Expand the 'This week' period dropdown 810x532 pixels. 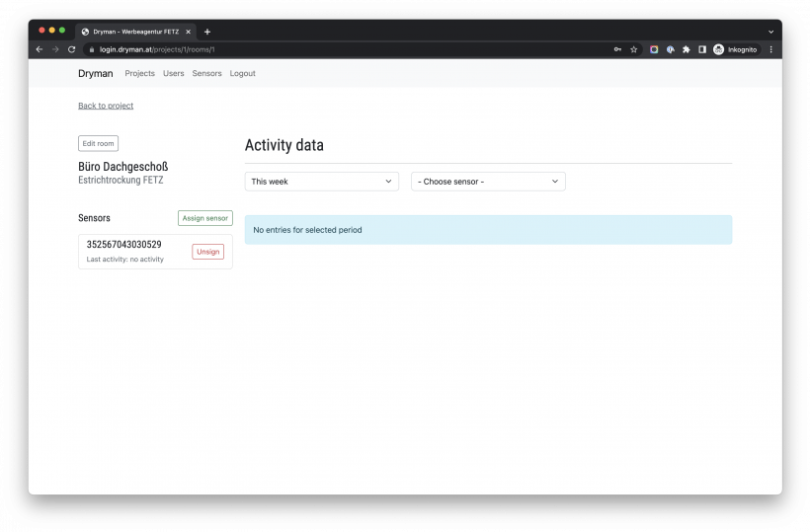point(321,182)
